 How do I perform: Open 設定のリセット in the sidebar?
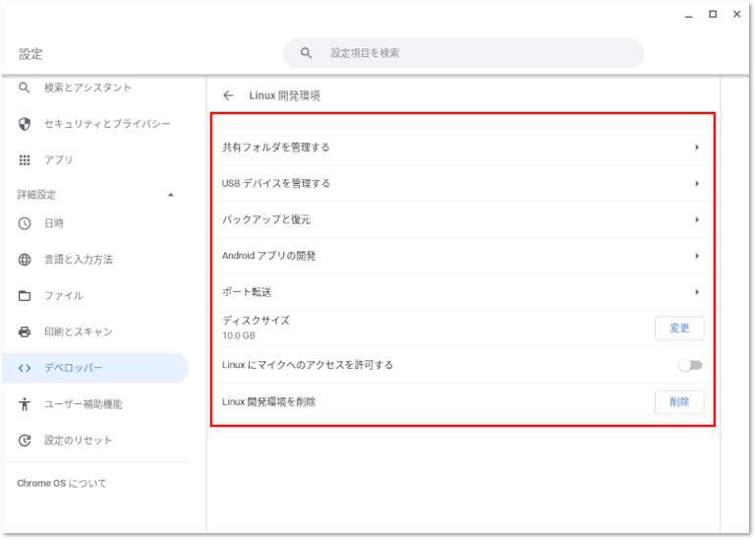click(79, 441)
